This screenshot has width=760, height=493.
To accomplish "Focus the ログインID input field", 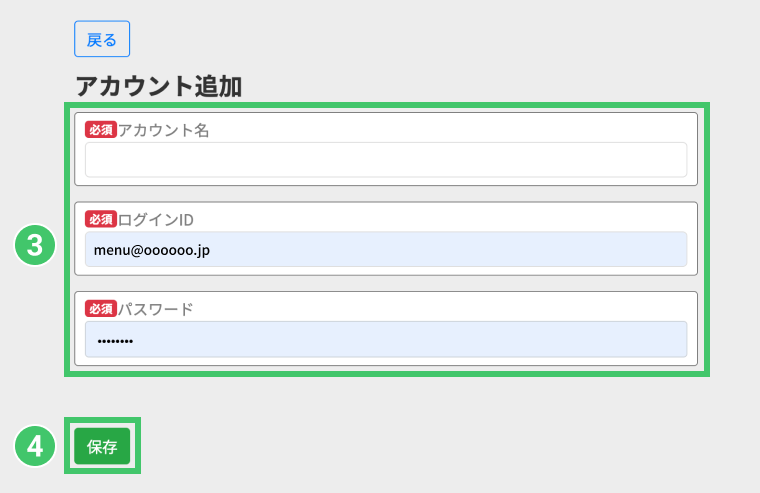I will (385, 249).
